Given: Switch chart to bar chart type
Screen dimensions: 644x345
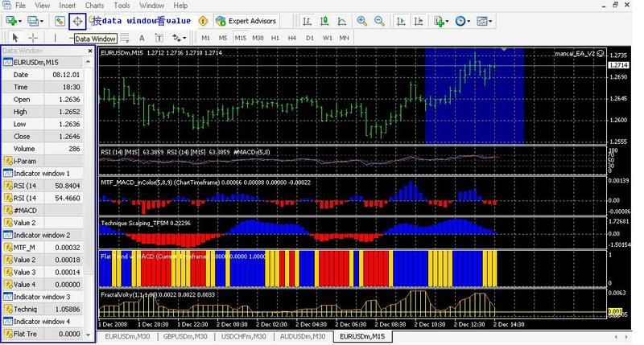Looking at the screenshot, I should [307, 21].
